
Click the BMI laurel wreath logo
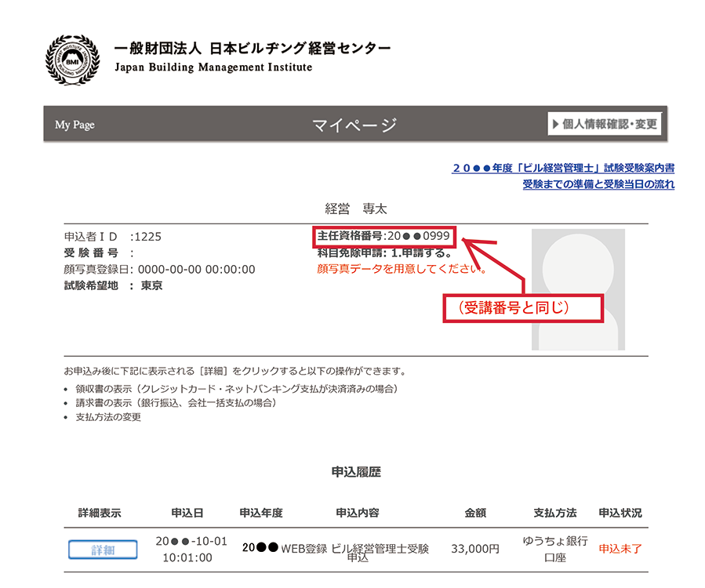coord(72,59)
